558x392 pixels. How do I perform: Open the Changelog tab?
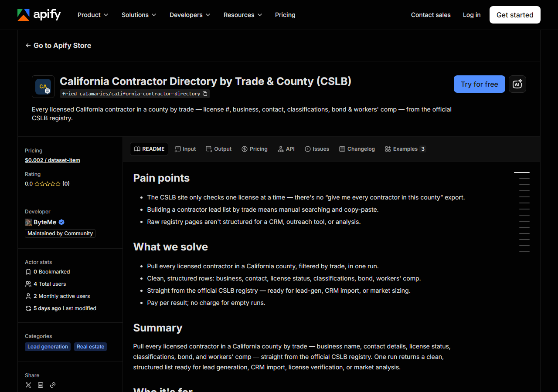357,149
